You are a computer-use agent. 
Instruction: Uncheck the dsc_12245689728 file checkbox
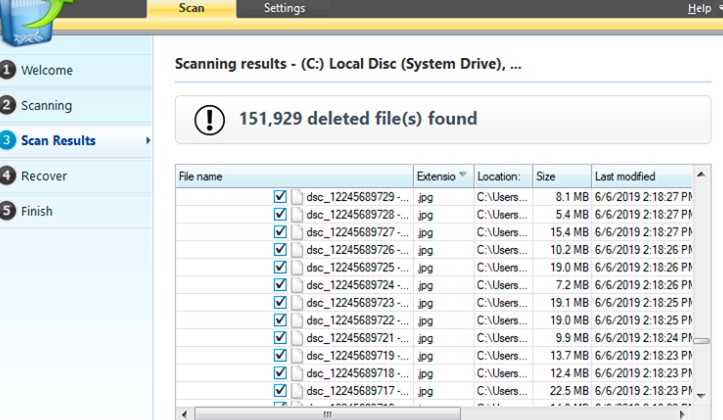pyautogui.click(x=280, y=215)
